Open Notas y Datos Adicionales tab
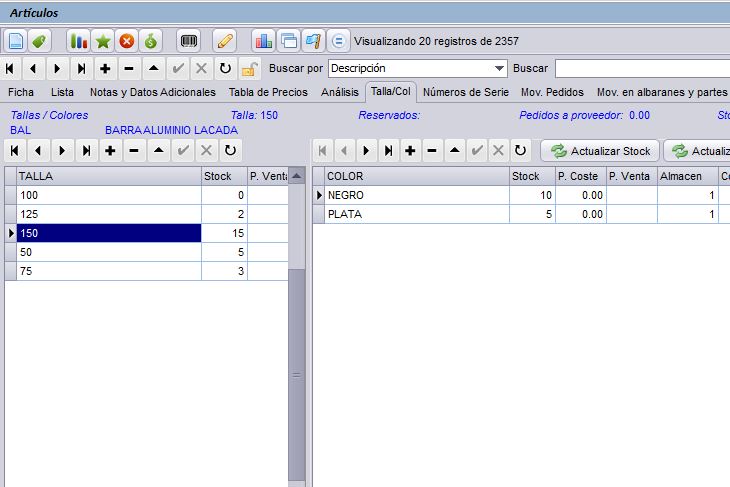The width and height of the screenshot is (730, 487). pos(153,92)
